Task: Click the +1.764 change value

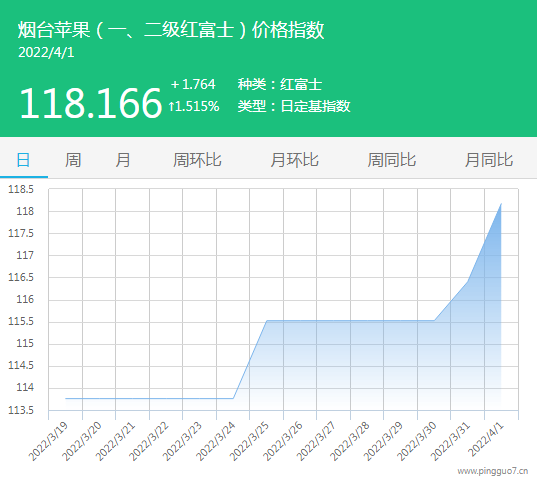Action: click(193, 84)
